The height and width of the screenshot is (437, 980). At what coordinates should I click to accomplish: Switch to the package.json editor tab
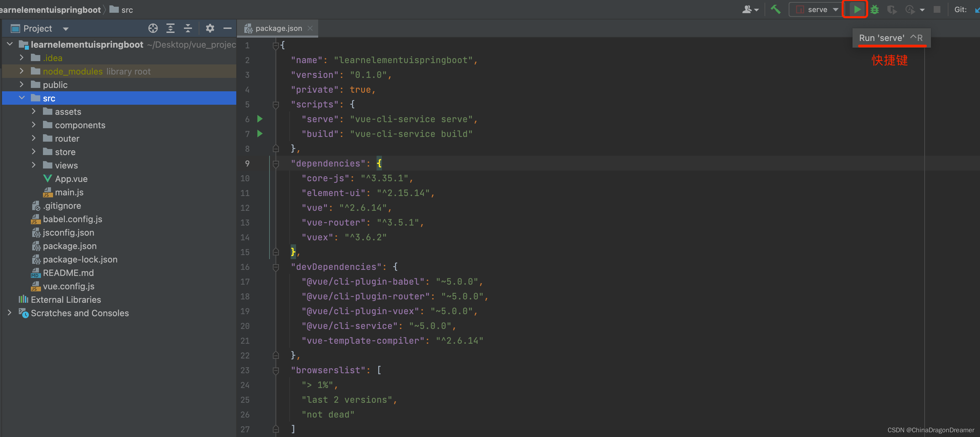278,28
